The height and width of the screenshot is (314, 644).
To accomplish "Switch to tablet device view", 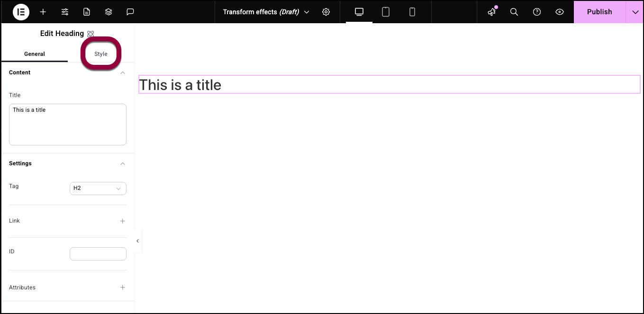I will tap(386, 12).
